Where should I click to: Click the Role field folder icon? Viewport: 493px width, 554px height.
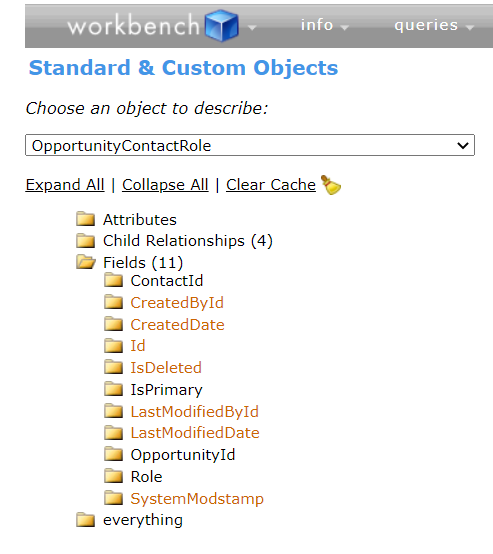point(113,476)
